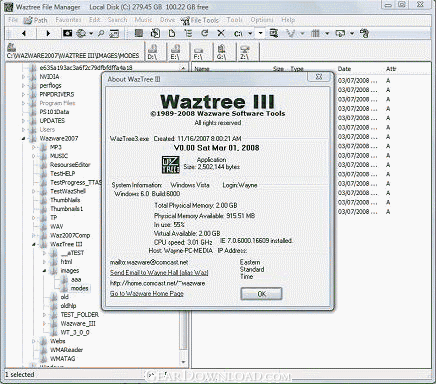436x384 pixels.
Task: Click Send Email to Wayne Hall link
Action: (x=159, y=272)
